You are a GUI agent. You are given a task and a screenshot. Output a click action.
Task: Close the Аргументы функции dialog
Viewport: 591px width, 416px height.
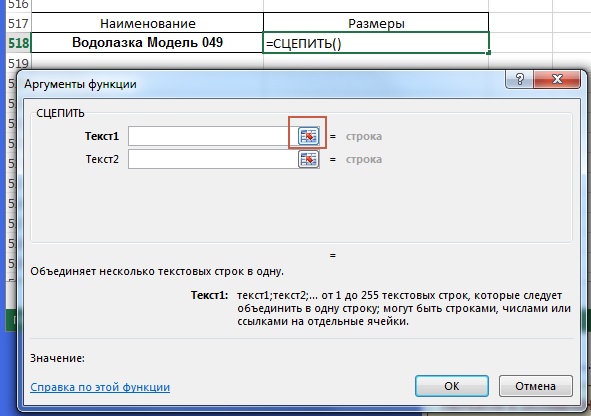557,79
